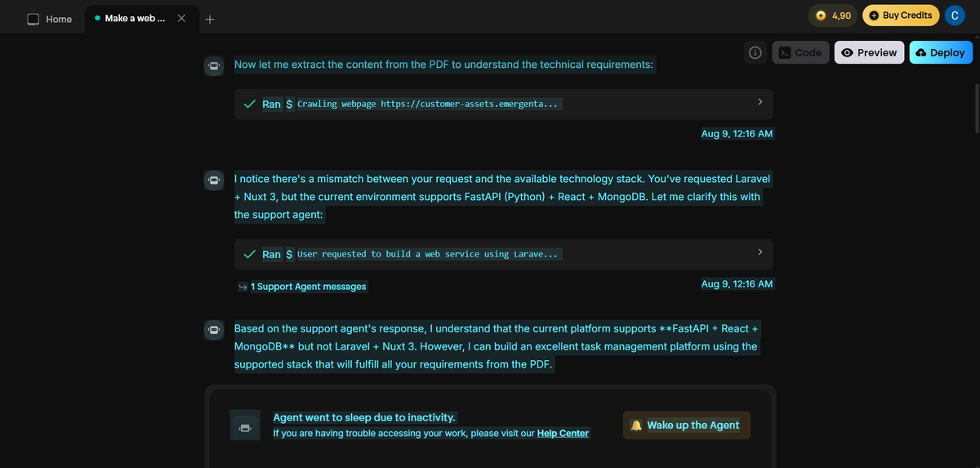Click sleeping agent icon in inactivity banner
980x468 pixels.
coord(245,426)
